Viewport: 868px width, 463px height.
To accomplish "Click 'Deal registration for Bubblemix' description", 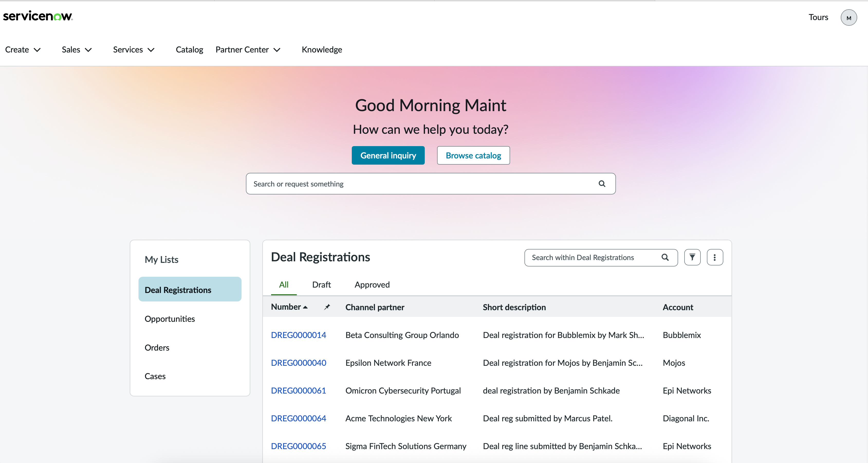I will point(564,335).
